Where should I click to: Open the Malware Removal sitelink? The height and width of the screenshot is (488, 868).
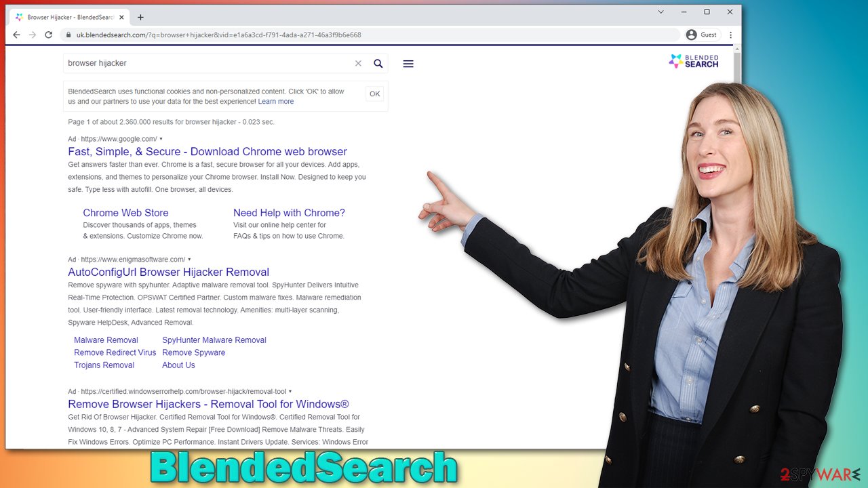pos(106,340)
